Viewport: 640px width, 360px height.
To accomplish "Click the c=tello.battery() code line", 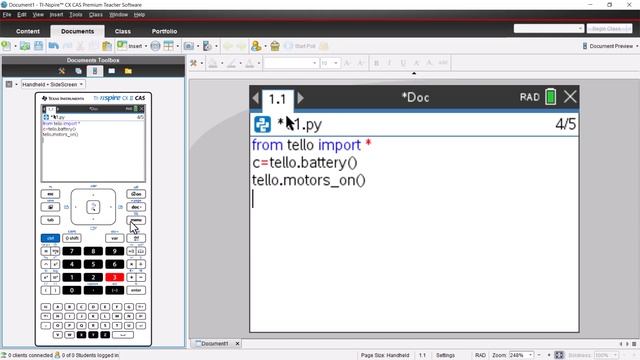I will point(304,162).
